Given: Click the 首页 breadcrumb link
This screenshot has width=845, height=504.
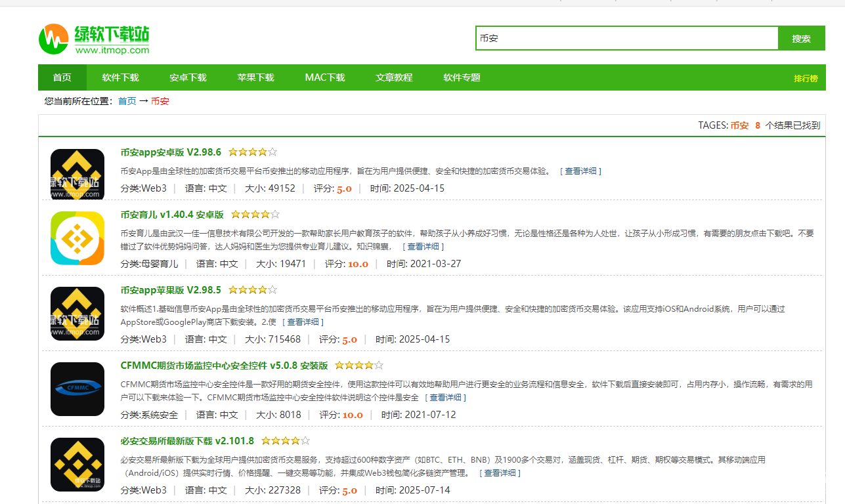Looking at the screenshot, I should tap(127, 101).
